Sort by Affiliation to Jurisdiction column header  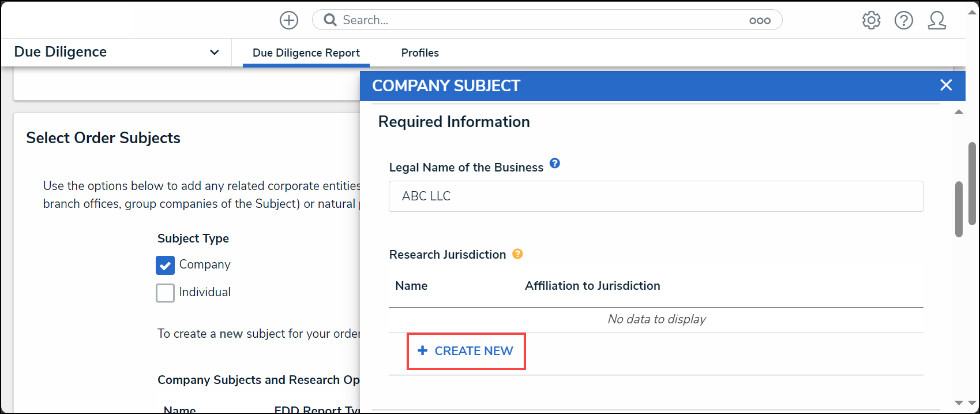[592, 286]
